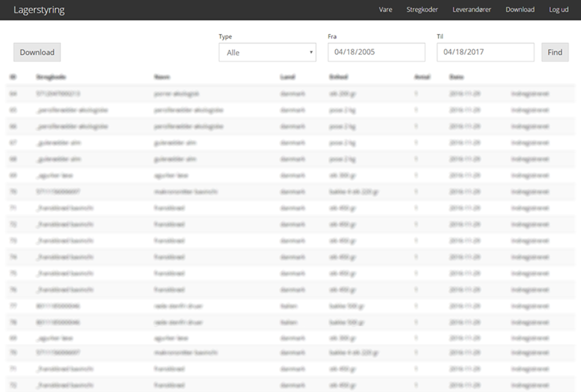Expand the Type dropdown showing Alle
581x392 pixels.
[267, 52]
